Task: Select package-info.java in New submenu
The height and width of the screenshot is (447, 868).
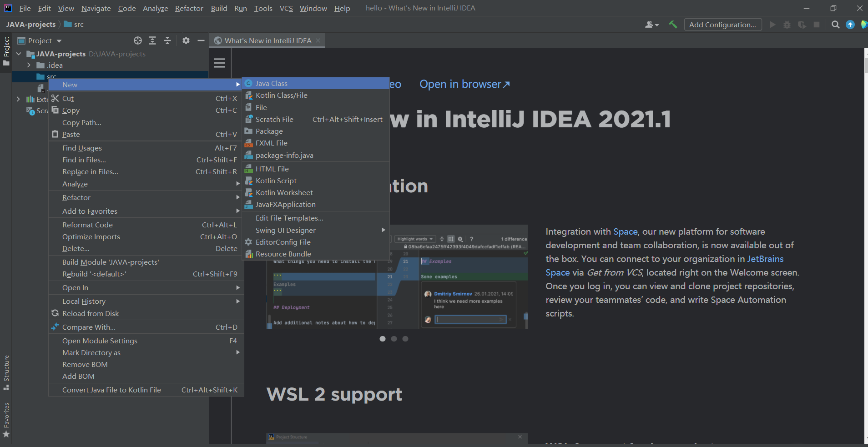Action: 316,155
